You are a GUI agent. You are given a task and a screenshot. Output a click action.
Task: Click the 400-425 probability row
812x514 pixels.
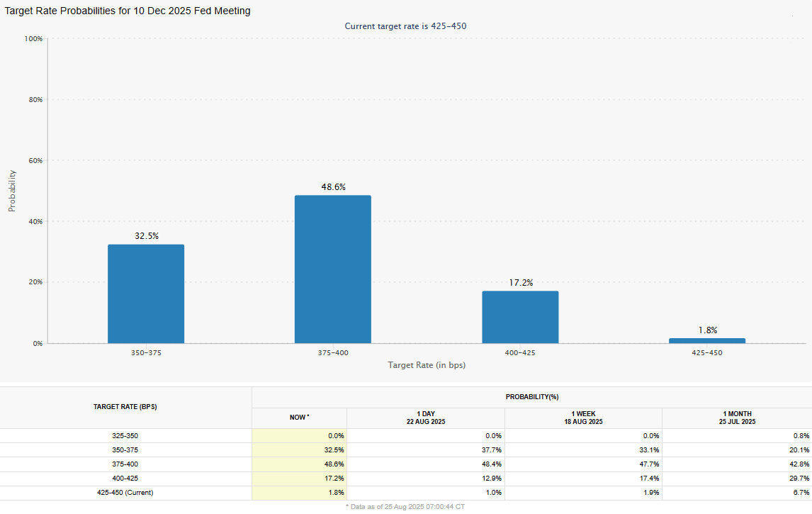pyautogui.click(x=126, y=479)
